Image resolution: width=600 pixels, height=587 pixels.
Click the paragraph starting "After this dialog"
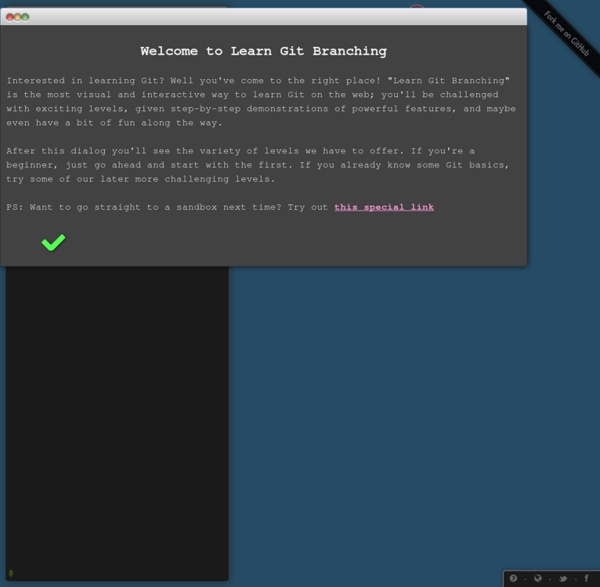[x=258, y=165]
